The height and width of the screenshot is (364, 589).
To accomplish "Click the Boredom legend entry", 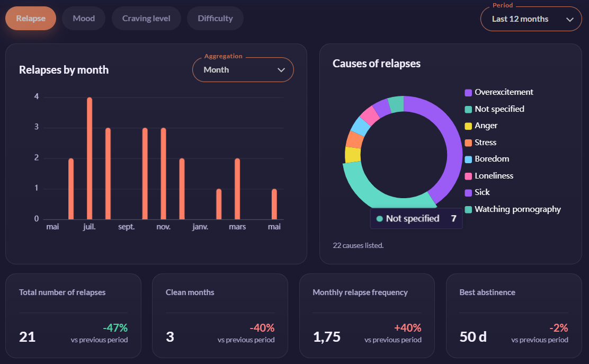I will (x=487, y=159).
